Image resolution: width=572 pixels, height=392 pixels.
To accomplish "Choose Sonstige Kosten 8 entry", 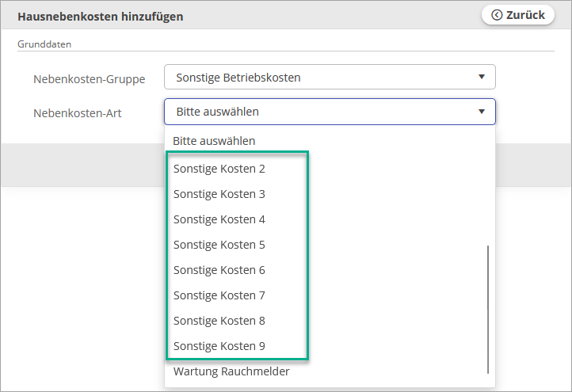I will click(219, 321).
